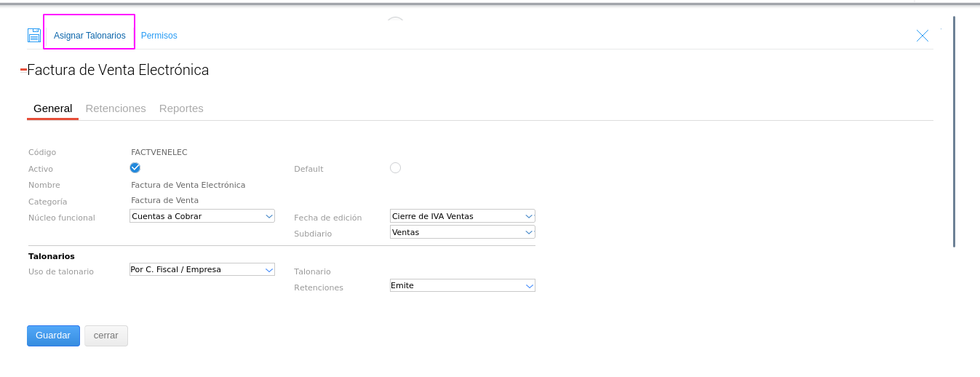Uncheck the Activo checkbox
The image size is (980, 377).
click(135, 167)
